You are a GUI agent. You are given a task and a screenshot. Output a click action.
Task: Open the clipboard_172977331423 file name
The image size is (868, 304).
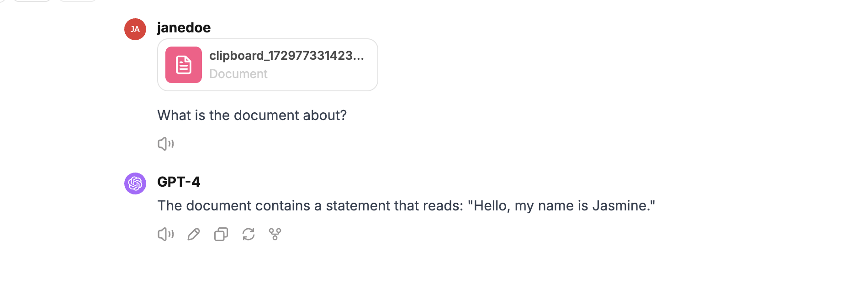pos(286,56)
